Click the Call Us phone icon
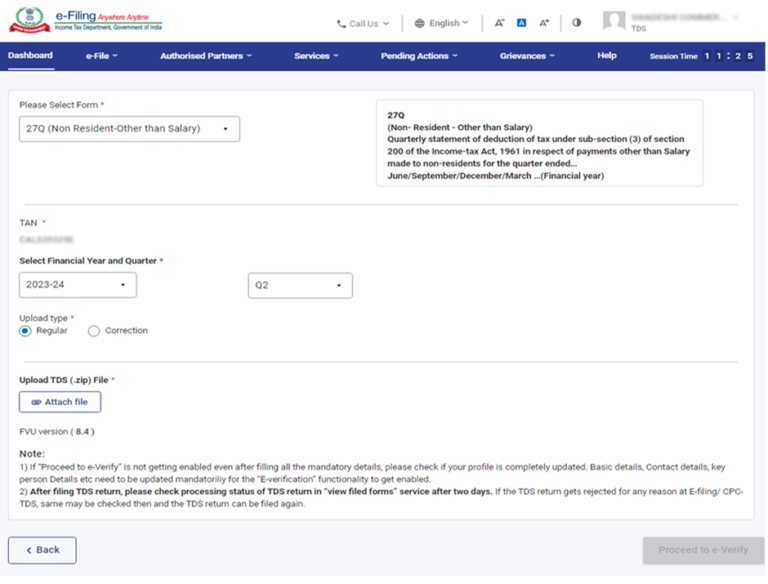 (x=341, y=23)
